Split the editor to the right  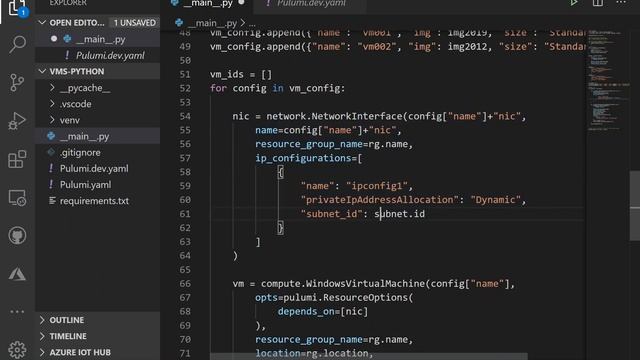598,3
